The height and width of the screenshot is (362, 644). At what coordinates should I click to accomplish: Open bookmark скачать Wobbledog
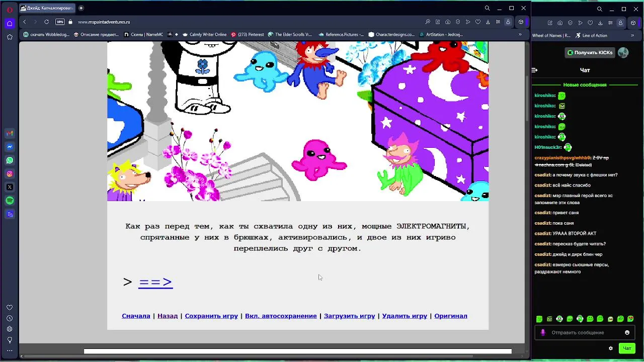pyautogui.click(x=46, y=35)
